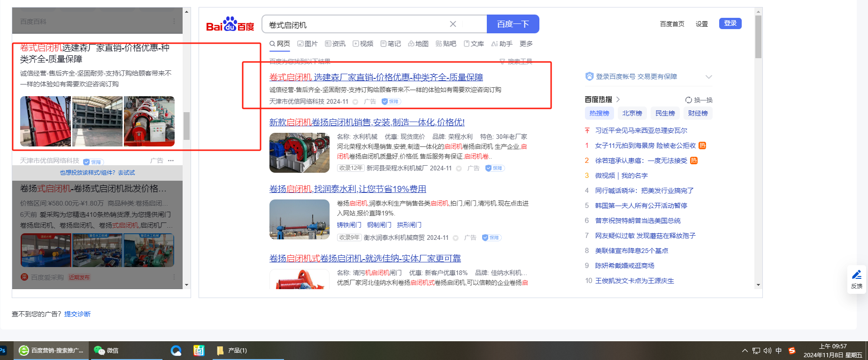
Task: Switch to the 百度营销-搜索推广 taskbar window
Action: (51, 351)
